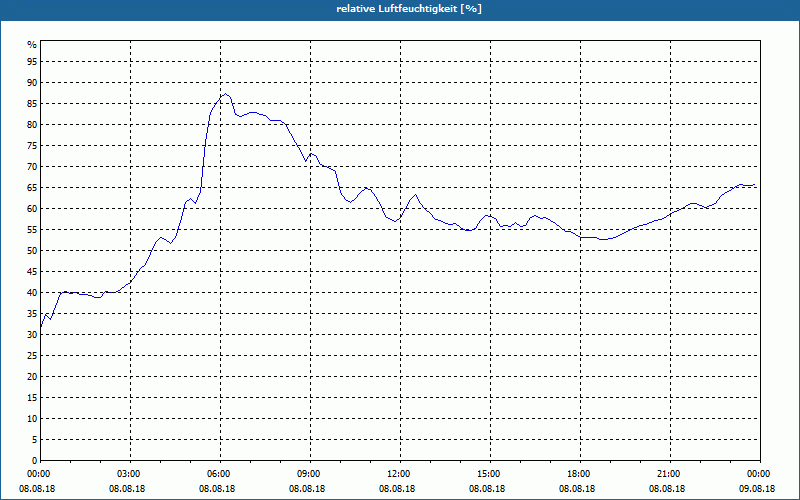Click the "21:00" time label
Image resolution: width=800 pixels, height=500 pixels.
pos(670,474)
